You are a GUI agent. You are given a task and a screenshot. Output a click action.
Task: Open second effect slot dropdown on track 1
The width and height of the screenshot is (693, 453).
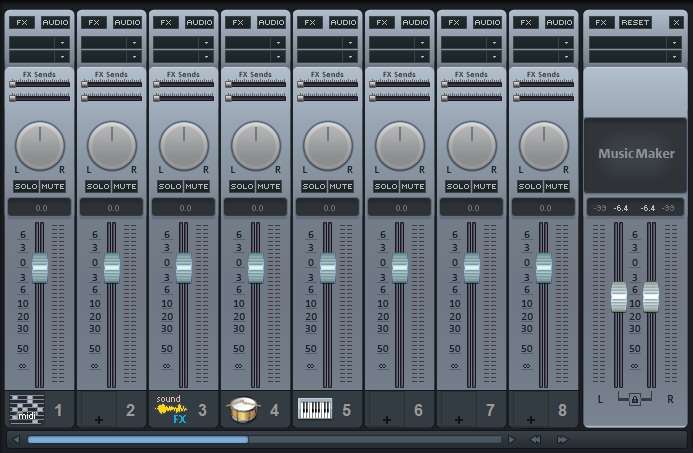(62, 57)
